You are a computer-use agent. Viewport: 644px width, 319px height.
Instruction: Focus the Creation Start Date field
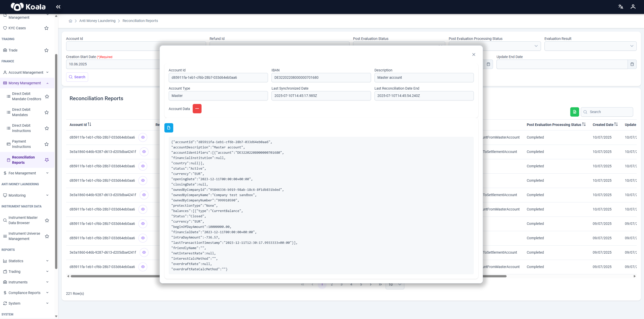[113, 64]
